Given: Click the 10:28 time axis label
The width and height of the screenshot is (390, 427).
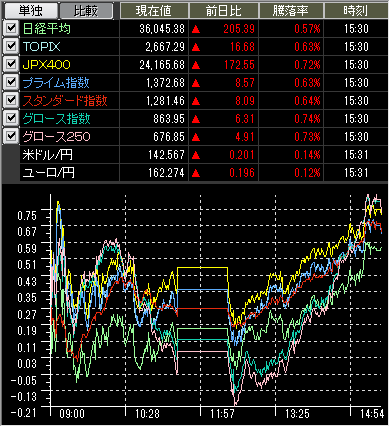Looking at the screenshot, I should click(x=148, y=414).
